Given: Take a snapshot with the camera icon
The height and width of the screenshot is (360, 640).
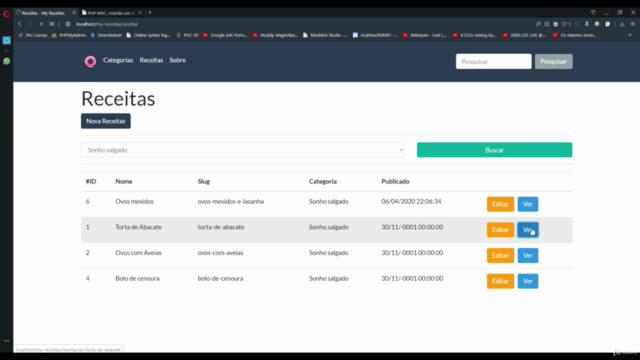Looking at the screenshot, I should [547, 24].
